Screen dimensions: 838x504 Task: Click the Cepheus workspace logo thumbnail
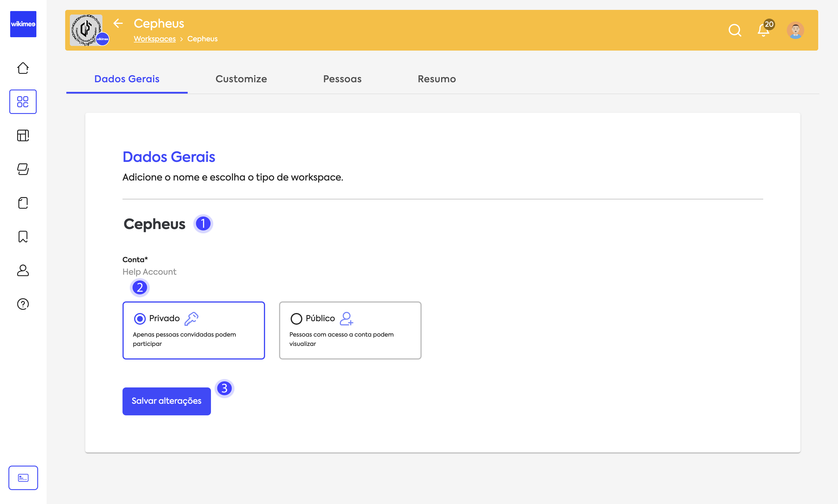86,30
